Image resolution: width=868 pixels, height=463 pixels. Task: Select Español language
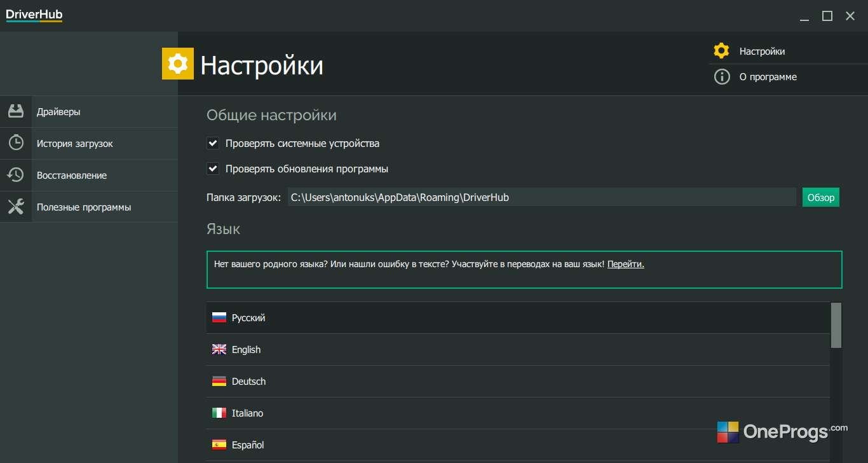(518, 445)
